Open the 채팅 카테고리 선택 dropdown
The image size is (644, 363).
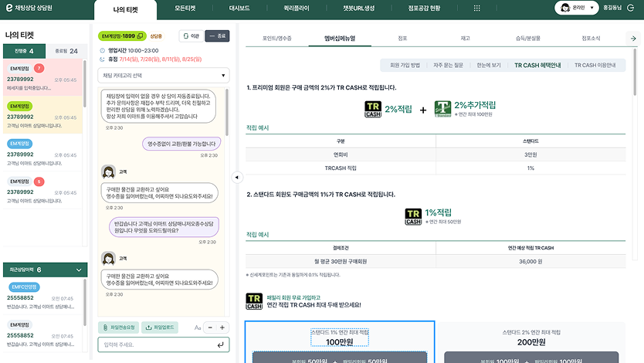[164, 76]
